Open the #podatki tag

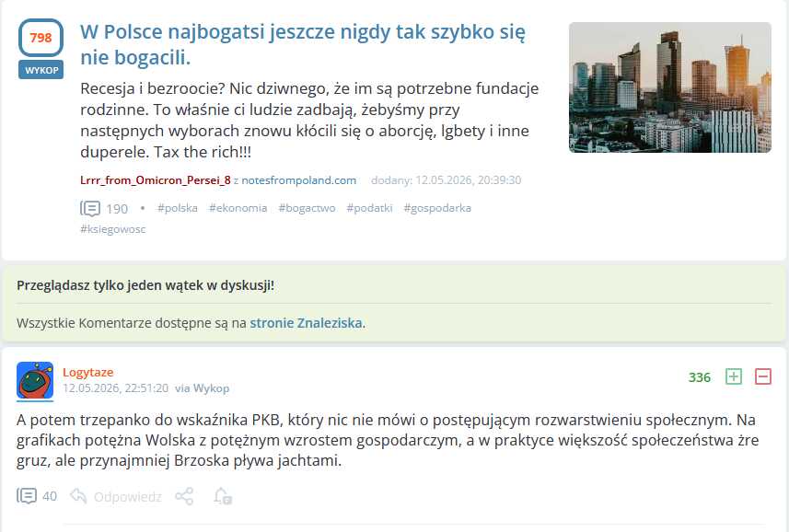[x=369, y=208]
